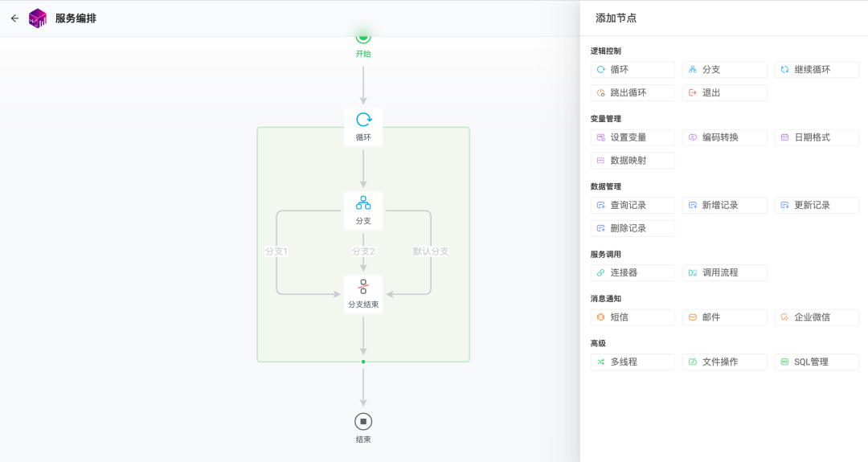Go back using the left arrow
The image size is (868, 462).
pos(14,18)
